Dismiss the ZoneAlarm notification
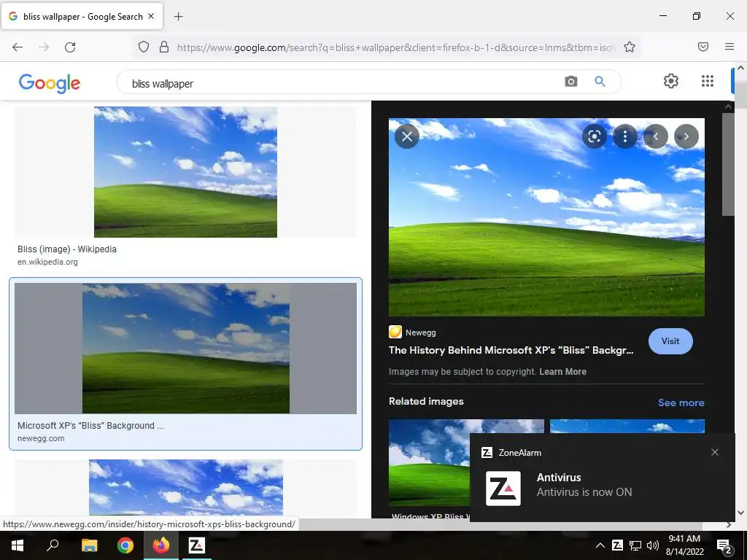The height and width of the screenshot is (560, 747). pos(715,452)
